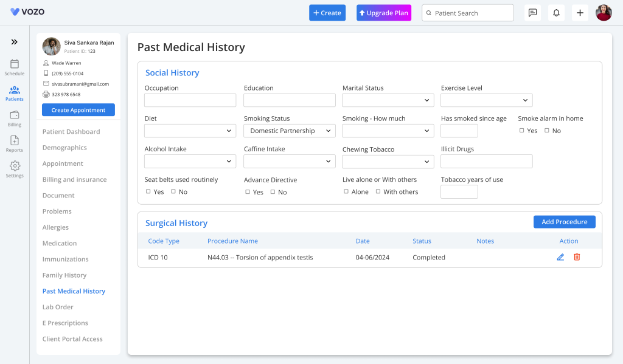The width and height of the screenshot is (623, 364).
Task: Select Allergies in patient menu
Action: pos(55,227)
